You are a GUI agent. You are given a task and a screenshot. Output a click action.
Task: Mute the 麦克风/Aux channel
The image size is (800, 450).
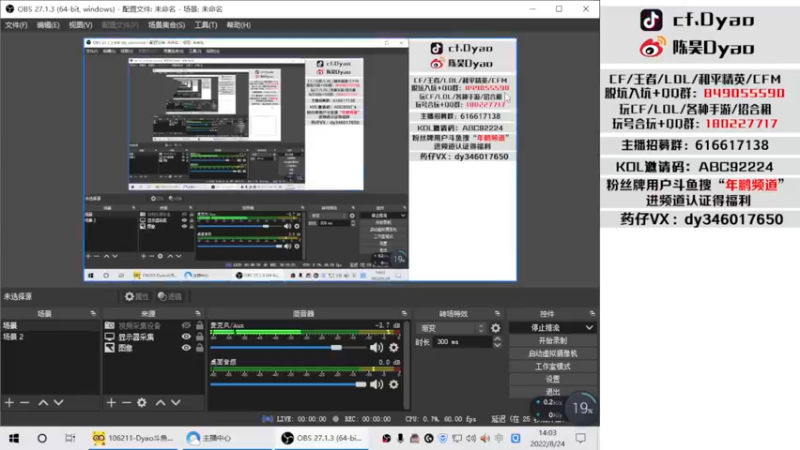pos(377,347)
